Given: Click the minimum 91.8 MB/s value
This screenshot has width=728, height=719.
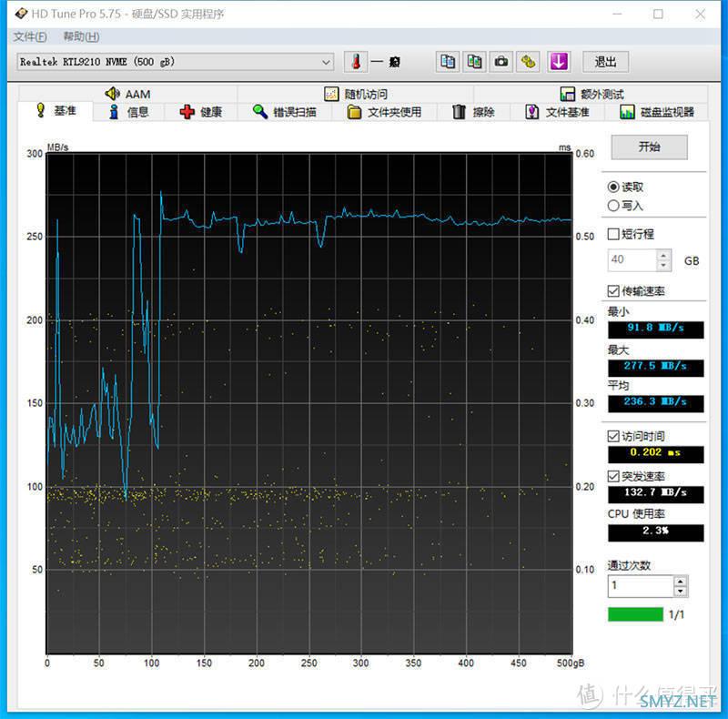Looking at the screenshot, I should (655, 328).
